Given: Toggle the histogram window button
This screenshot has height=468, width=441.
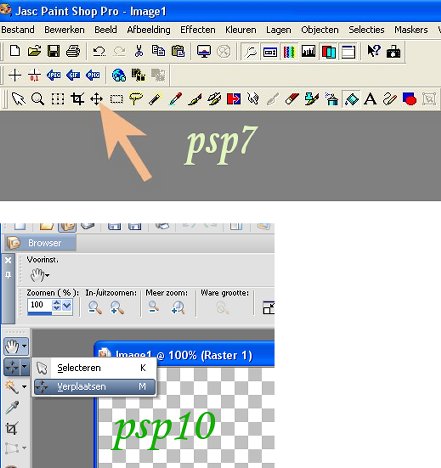Looking at the screenshot, I should (308, 52).
